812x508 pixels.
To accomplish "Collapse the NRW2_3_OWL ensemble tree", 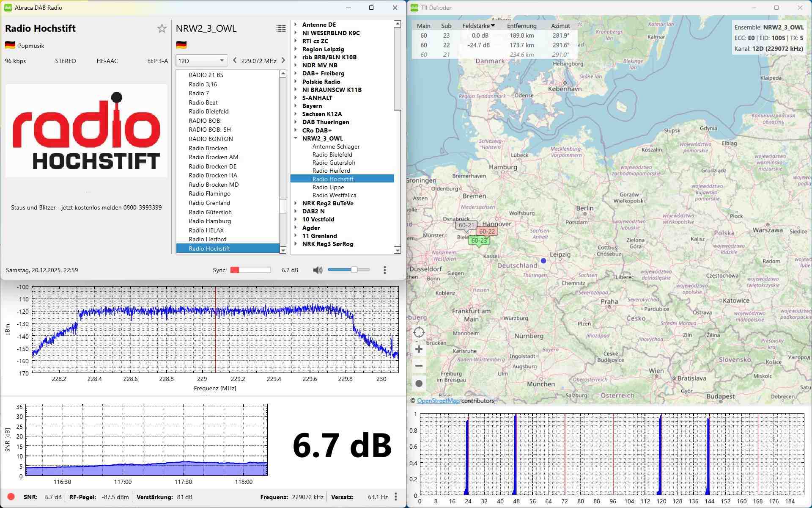I will (296, 138).
